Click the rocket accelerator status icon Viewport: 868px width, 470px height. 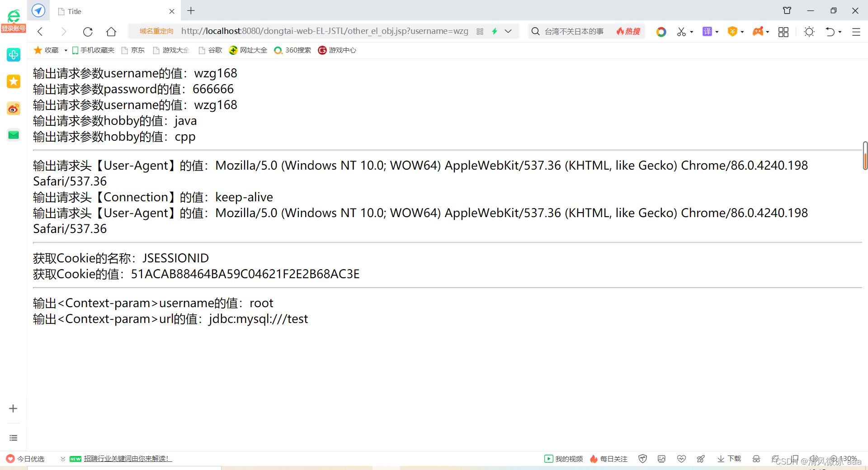(701, 459)
